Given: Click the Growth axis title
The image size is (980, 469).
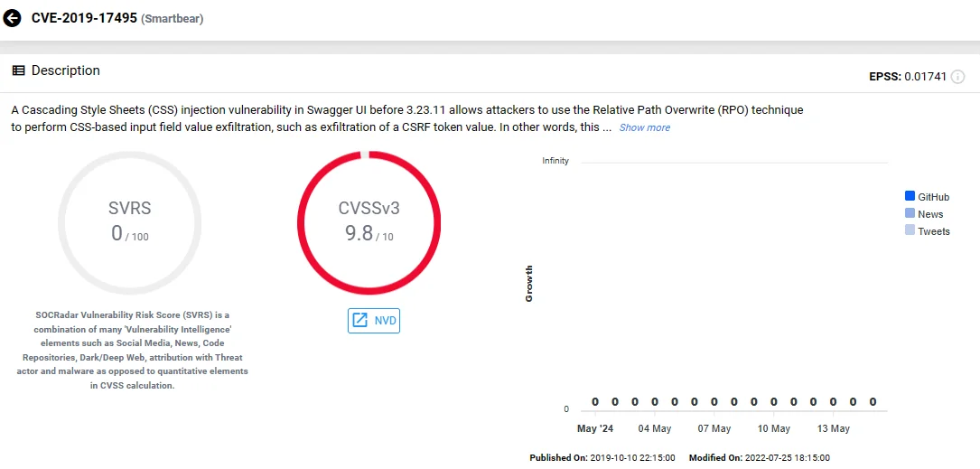Looking at the screenshot, I should (x=529, y=284).
